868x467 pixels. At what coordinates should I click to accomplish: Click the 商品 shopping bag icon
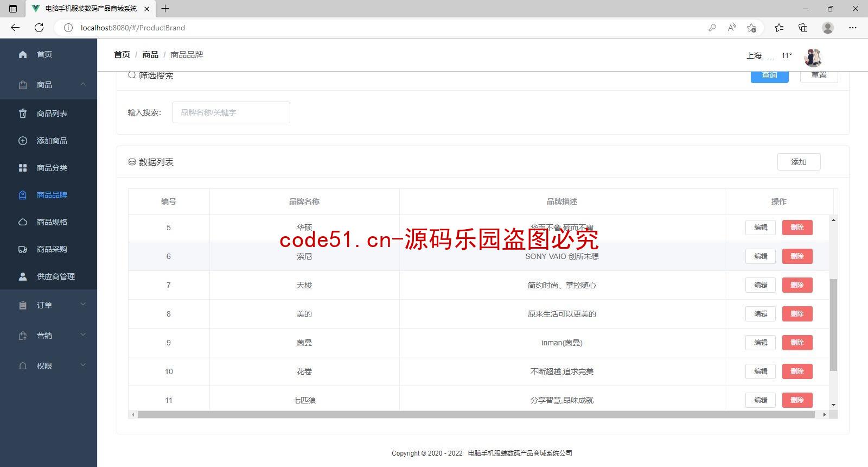(x=23, y=85)
